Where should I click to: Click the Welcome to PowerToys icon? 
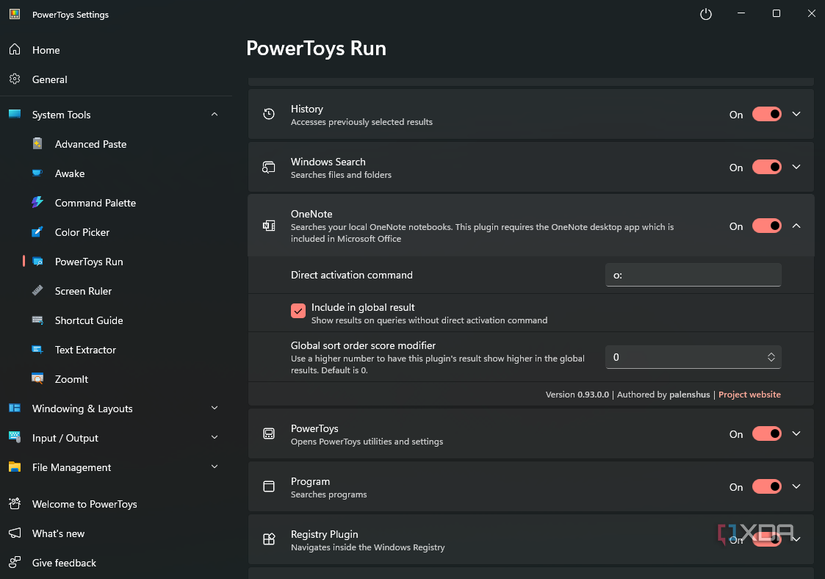click(x=15, y=504)
